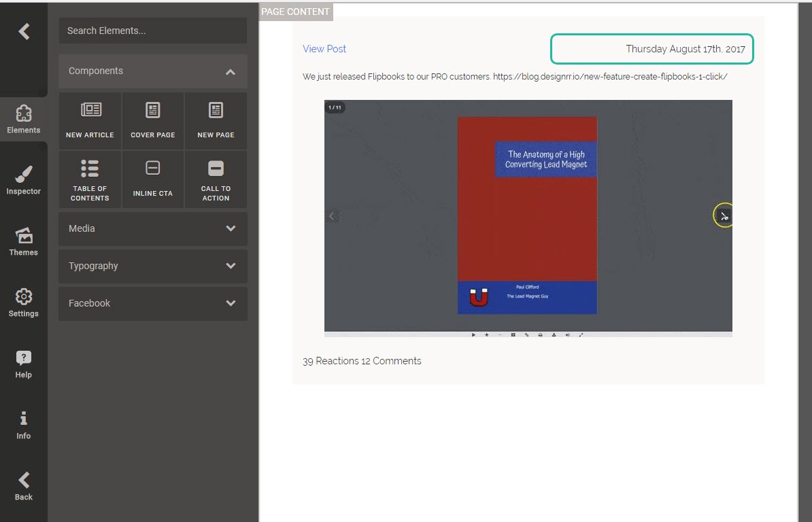This screenshot has width=812, height=522.
Task: Open the View Post link
Action: [x=324, y=49]
